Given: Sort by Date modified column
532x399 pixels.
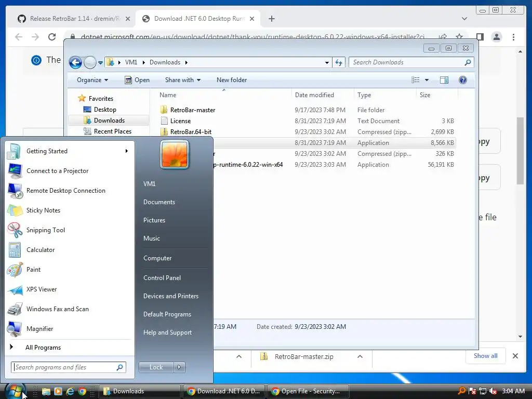Looking at the screenshot, I should [x=314, y=95].
